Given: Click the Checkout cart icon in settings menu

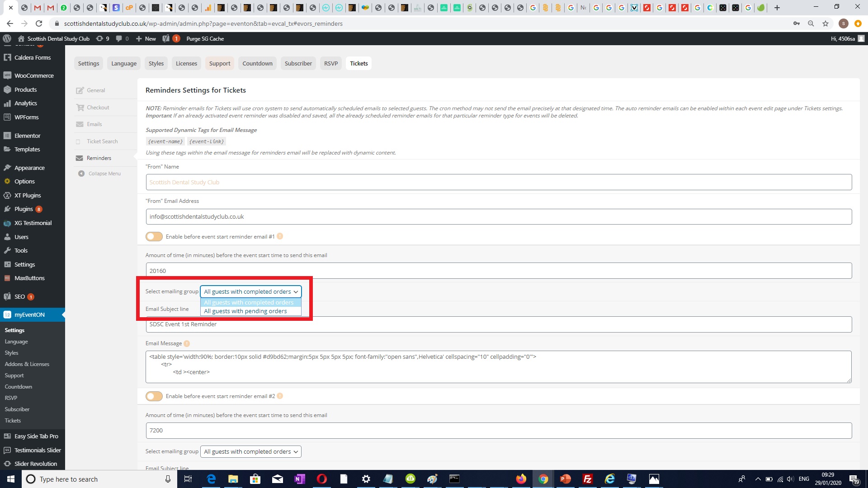Looking at the screenshot, I should coord(80,108).
